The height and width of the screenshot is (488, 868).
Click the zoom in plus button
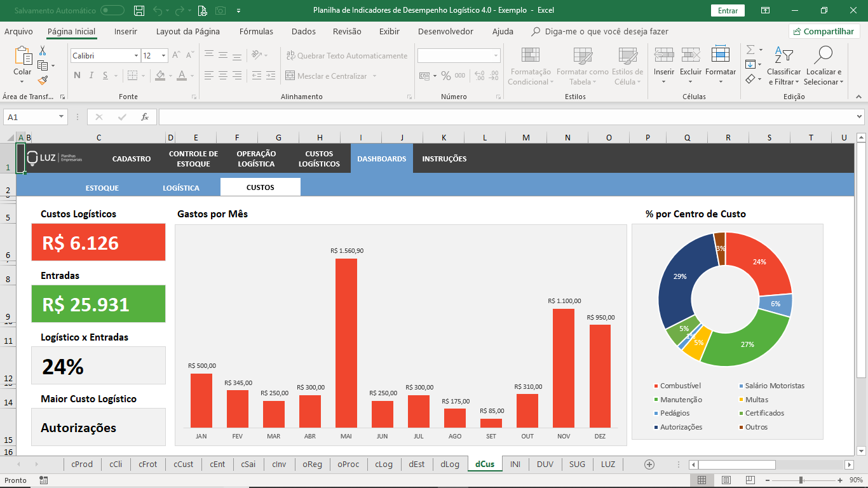click(840, 480)
